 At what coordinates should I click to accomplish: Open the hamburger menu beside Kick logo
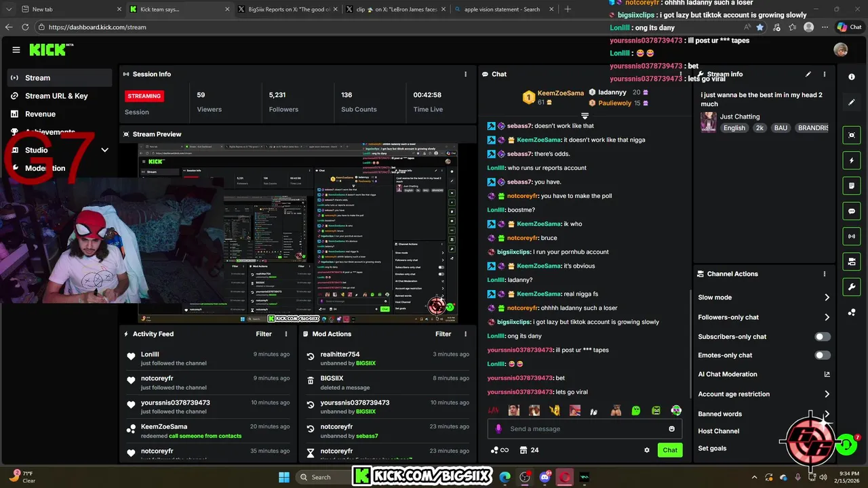16,49
